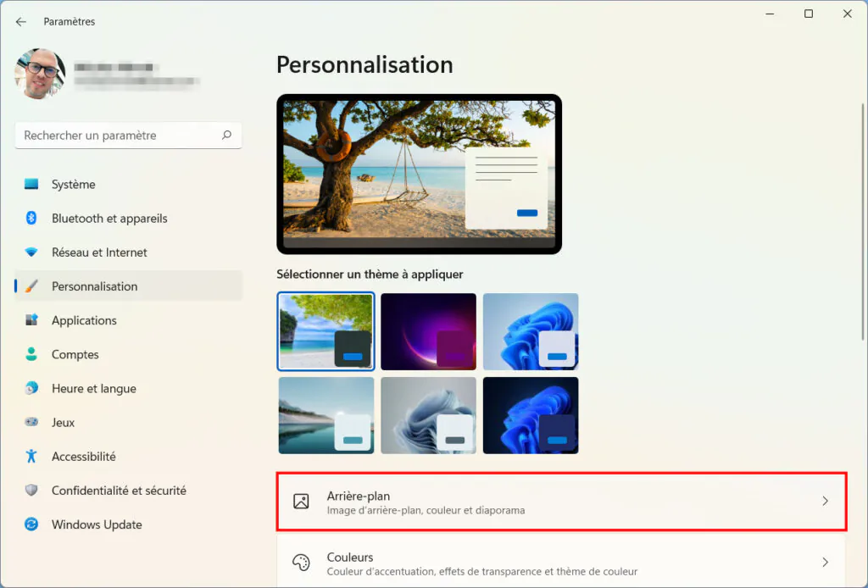Expand Arrière-plan chevron arrow

point(825,501)
